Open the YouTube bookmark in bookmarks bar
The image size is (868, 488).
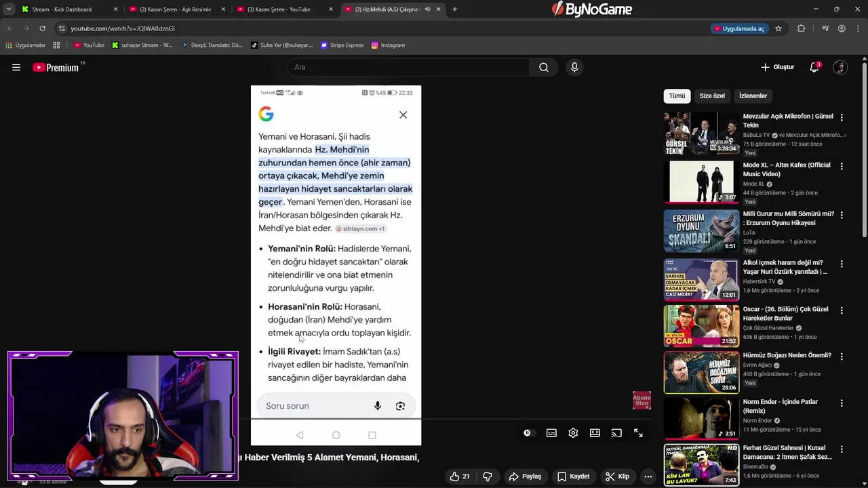pos(89,45)
